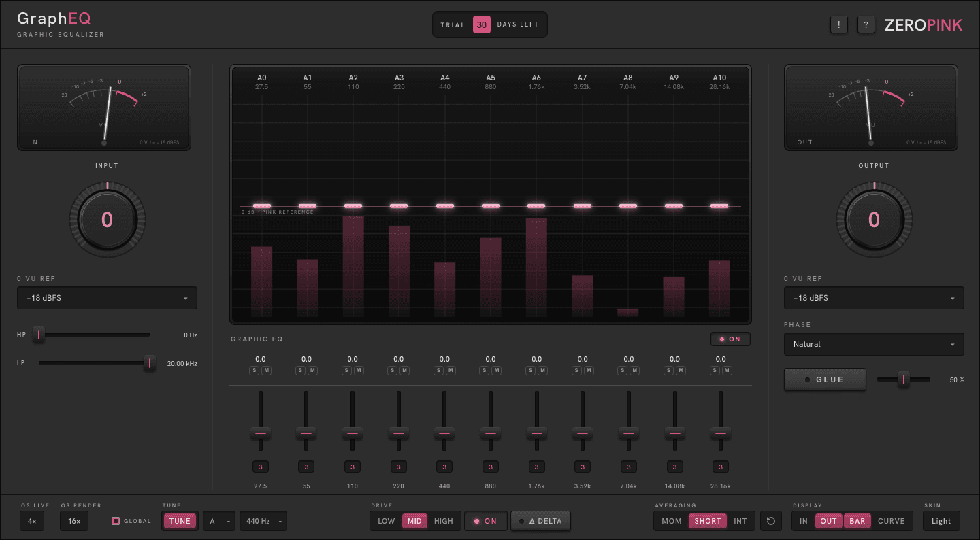Select HIGH drive mode
Viewport: 980px width, 540px height.
pyautogui.click(x=444, y=521)
